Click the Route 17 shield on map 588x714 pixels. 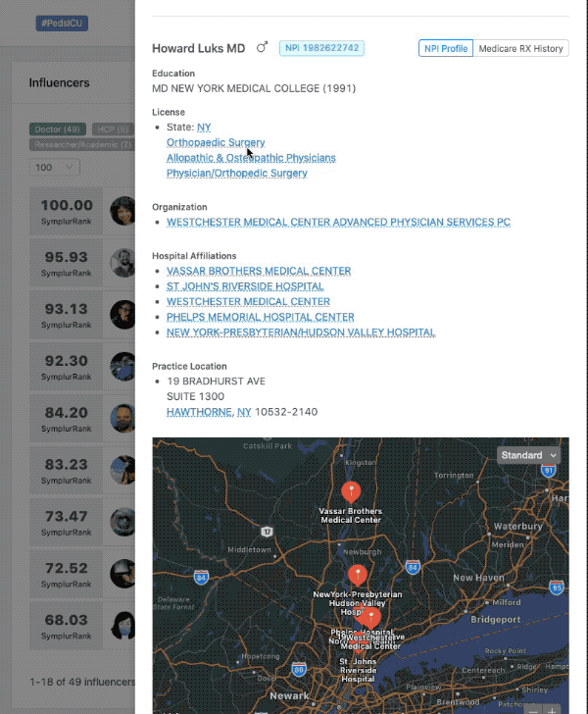268,532
